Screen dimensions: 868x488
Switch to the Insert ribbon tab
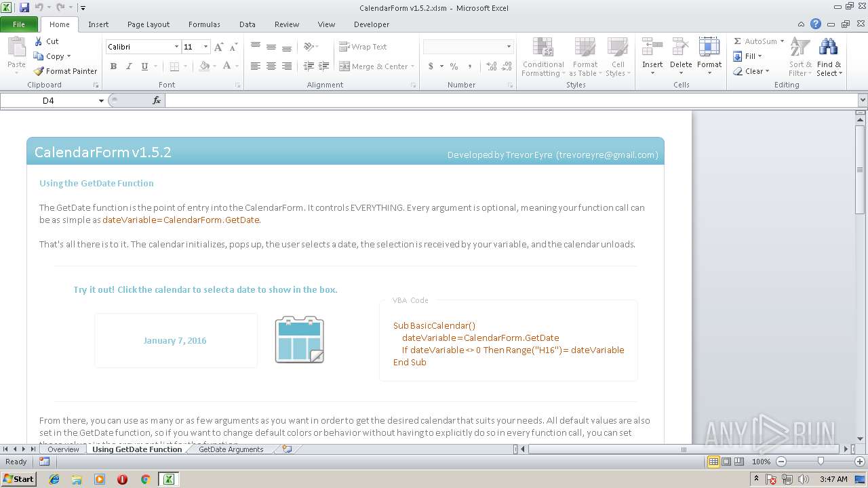(x=98, y=24)
